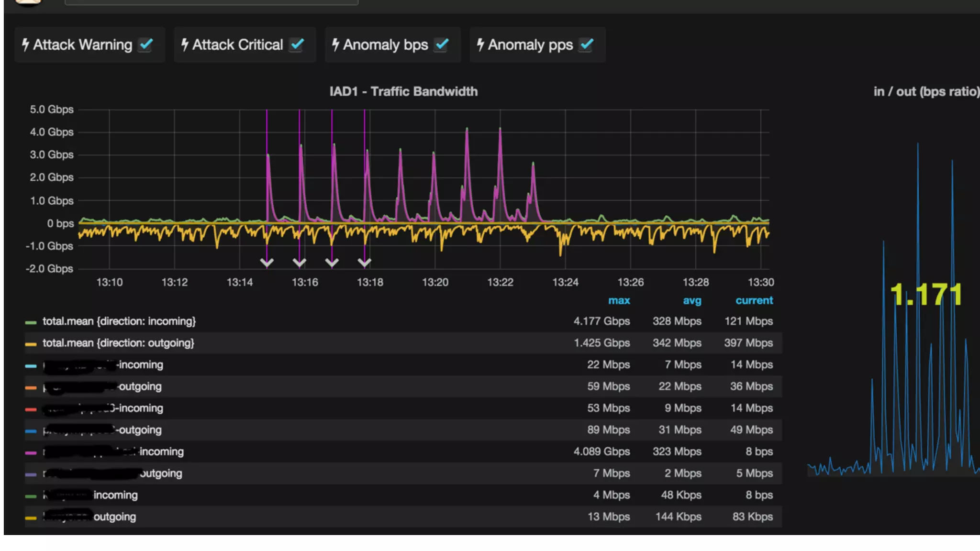Screen dimensions: 980x551
Task: Click lightning icon next to Anomaly pps
Action: [x=480, y=45]
